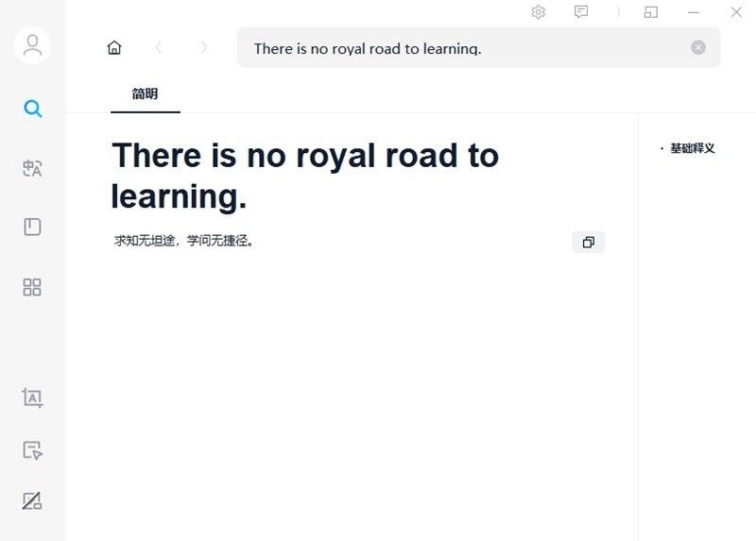Open the wordbook from the sidebar
Image resolution: width=756 pixels, height=541 pixels.
[x=32, y=227]
